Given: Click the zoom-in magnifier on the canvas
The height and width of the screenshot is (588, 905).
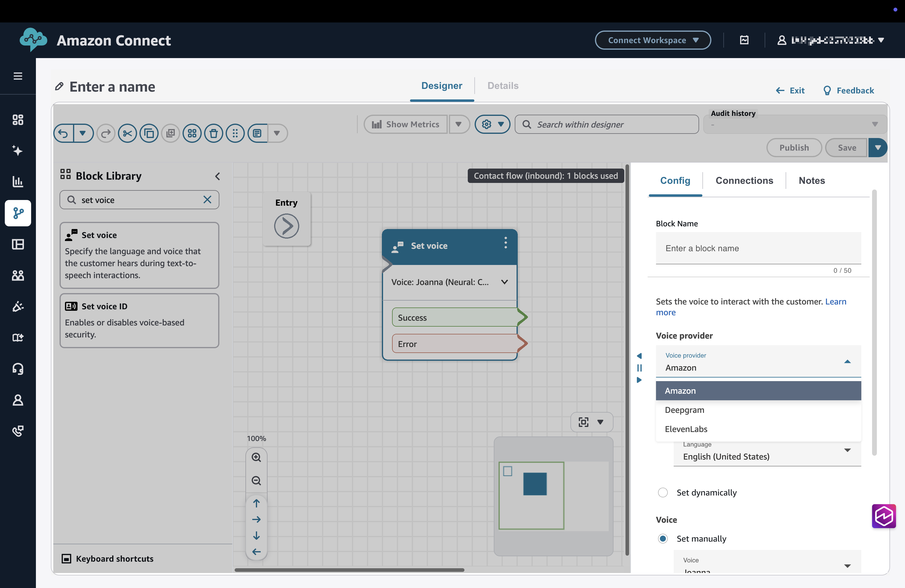Looking at the screenshot, I should pyautogui.click(x=256, y=457).
